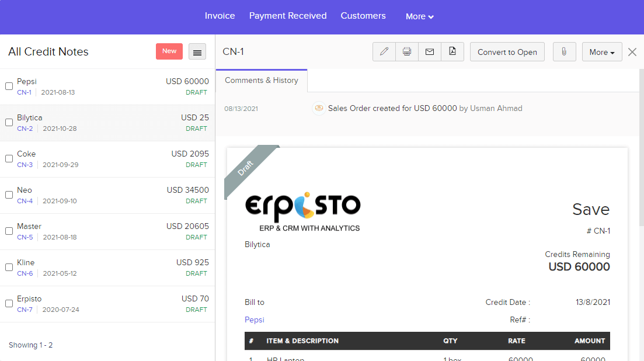The width and height of the screenshot is (644, 361).
Task: Click the USD 70 amount
Action: pos(195,298)
